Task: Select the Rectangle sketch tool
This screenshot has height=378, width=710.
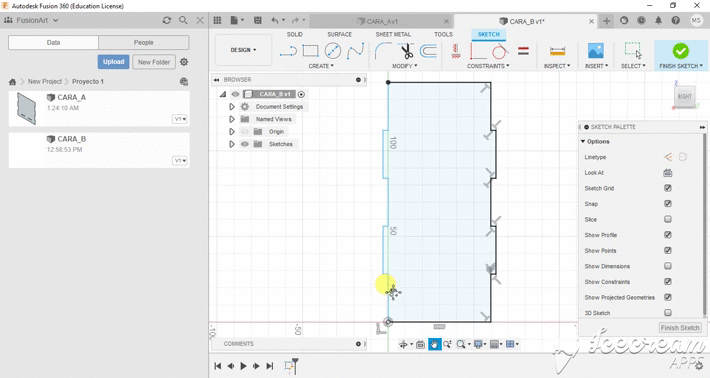Action: (311, 51)
